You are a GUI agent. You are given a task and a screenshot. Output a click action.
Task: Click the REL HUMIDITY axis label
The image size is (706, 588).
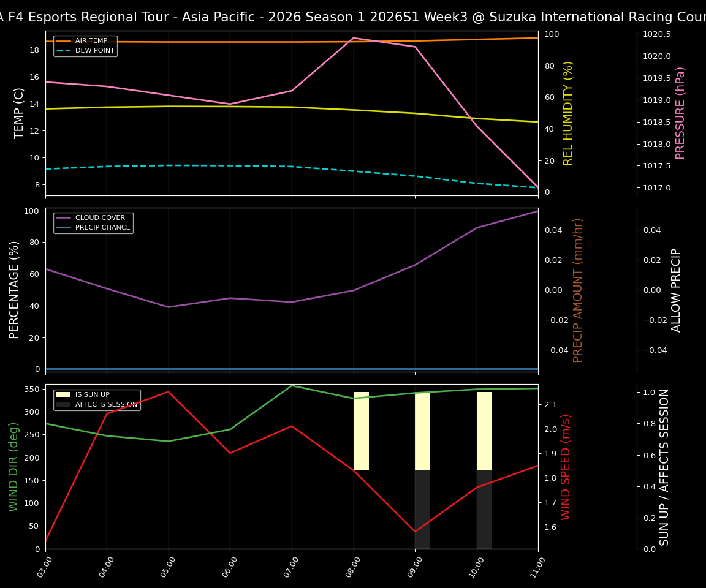point(567,112)
